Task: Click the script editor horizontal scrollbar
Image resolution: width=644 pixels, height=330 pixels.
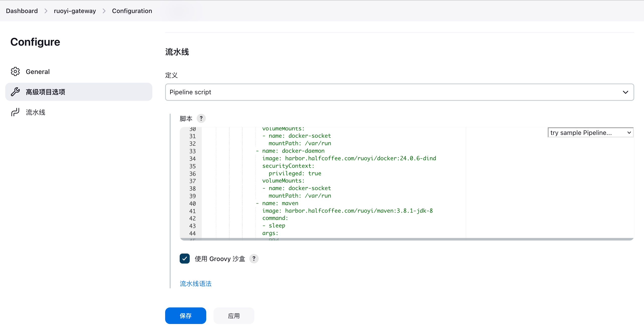Action: click(x=407, y=239)
